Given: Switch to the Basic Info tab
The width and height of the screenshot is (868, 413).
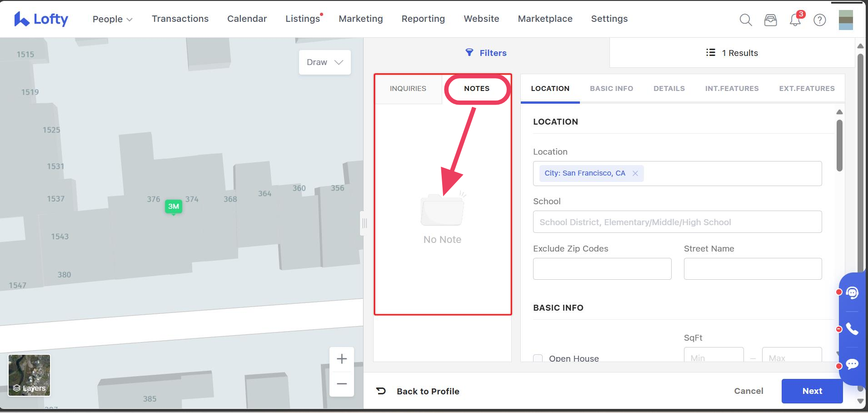Looking at the screenshot, I should tap(611, 89).
